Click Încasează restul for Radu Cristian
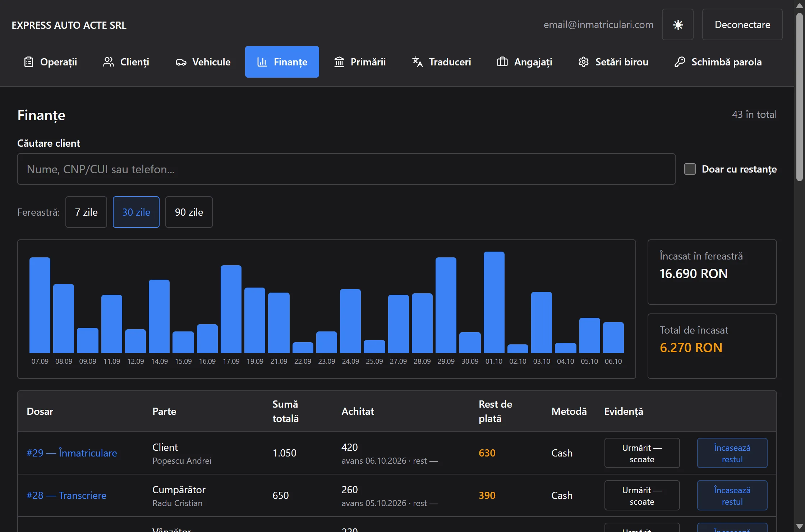This screenshot has height=532, width=805. [732, 495]
